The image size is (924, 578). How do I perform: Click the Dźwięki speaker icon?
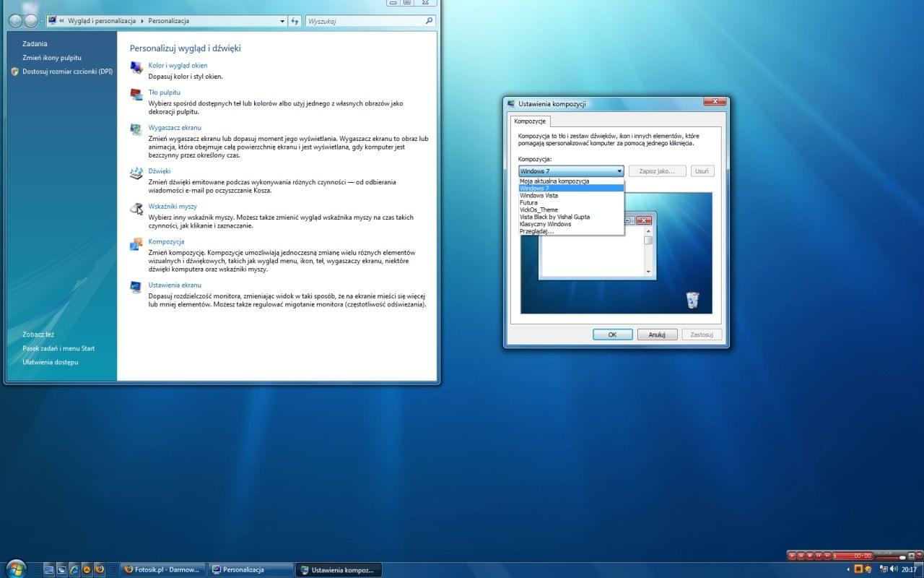pyautogui.click(x=136, y=173)
